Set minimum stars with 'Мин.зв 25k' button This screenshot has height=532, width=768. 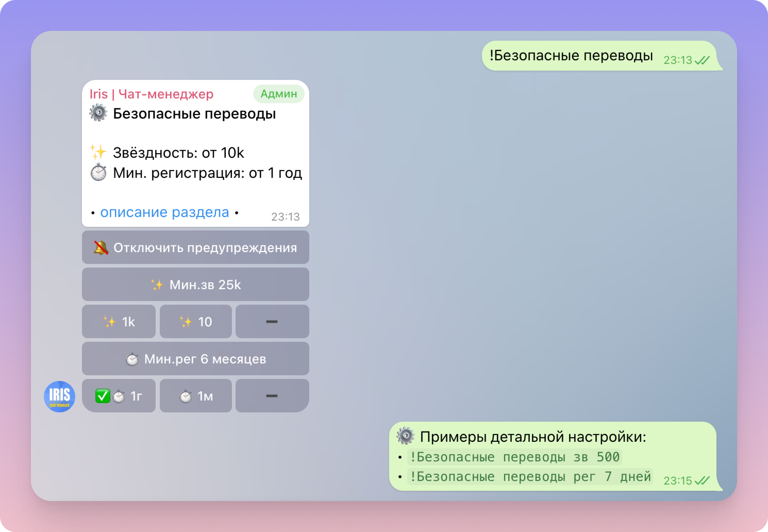195,284
